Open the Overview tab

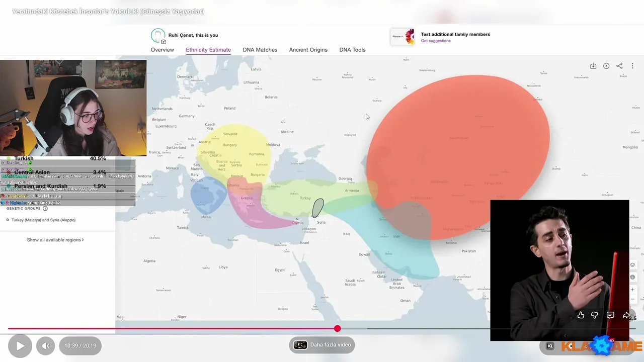(163, 50)
